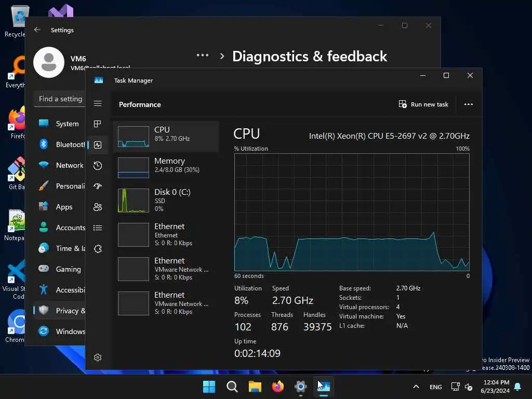Select second Ethernet VMware Network entry
Viewport: 532px width, 399px height.
[166, 269]
